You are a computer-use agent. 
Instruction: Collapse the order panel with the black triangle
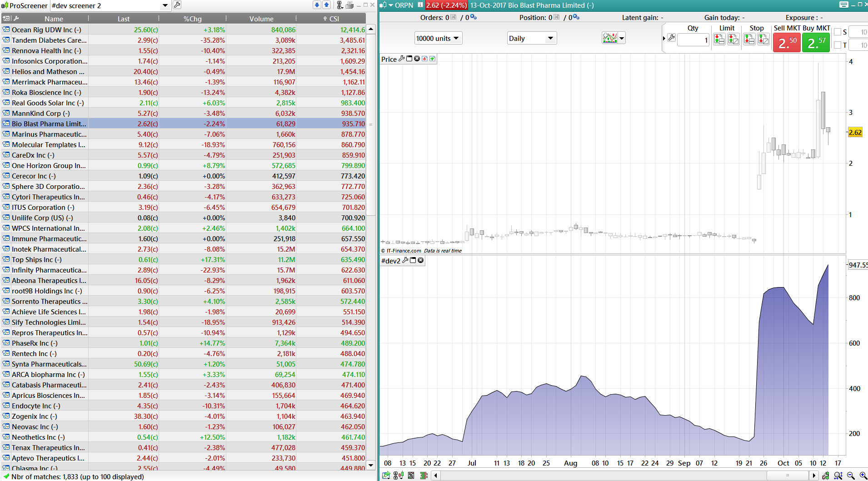pyautogui.click(x=664, y=38)
